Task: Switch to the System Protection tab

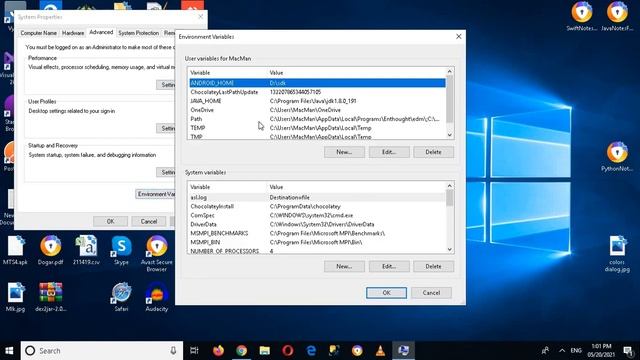Action: pyautogui.click(x=138, y=33)
